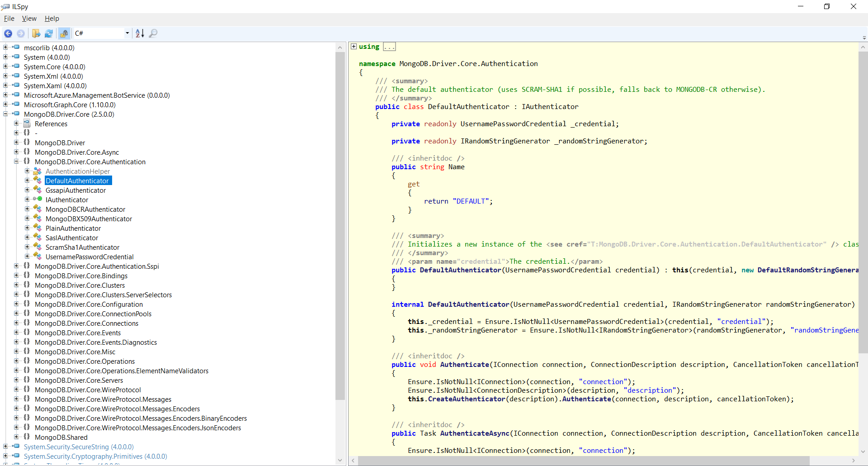The height and width of the screenshot is (466, 868).
Task: Follow IRandomStringGenerator link in field declaration
Action: coord(505,141)
